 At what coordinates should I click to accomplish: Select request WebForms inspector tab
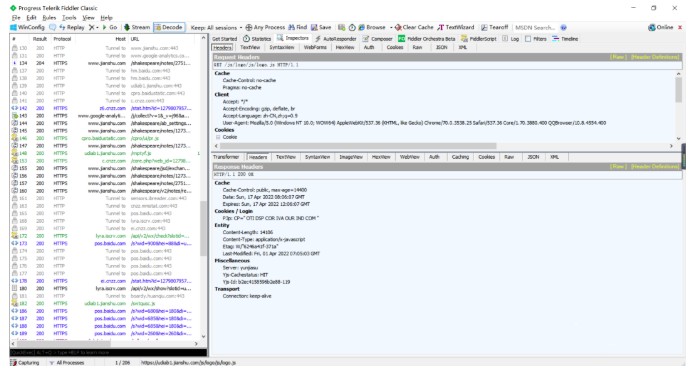(x=315, y=47)
